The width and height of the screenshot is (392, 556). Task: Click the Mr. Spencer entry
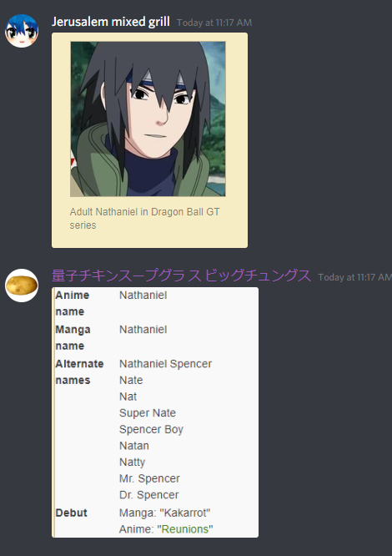[149, 478]
